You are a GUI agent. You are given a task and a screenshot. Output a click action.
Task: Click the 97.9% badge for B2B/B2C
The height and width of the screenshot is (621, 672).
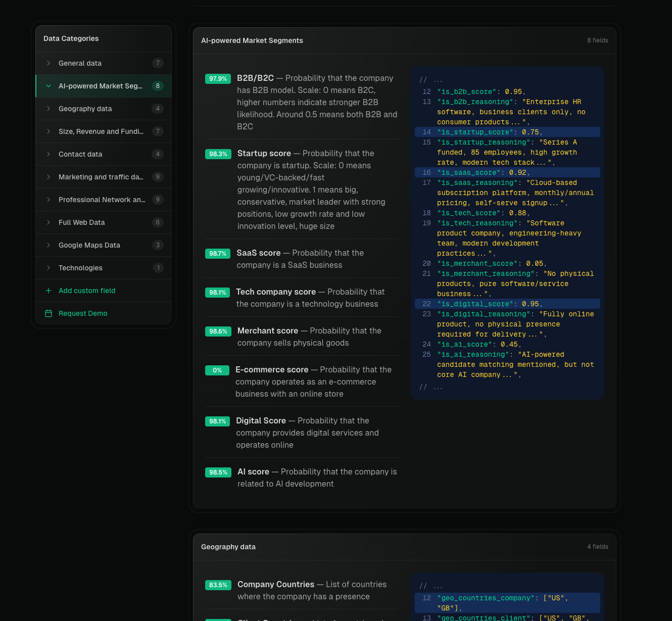point(218,78)
